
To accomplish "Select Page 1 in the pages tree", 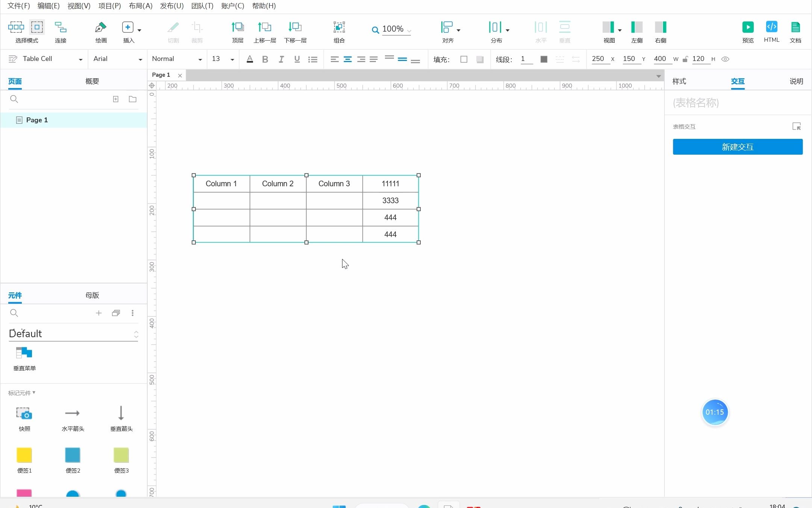I will point(37,120).
